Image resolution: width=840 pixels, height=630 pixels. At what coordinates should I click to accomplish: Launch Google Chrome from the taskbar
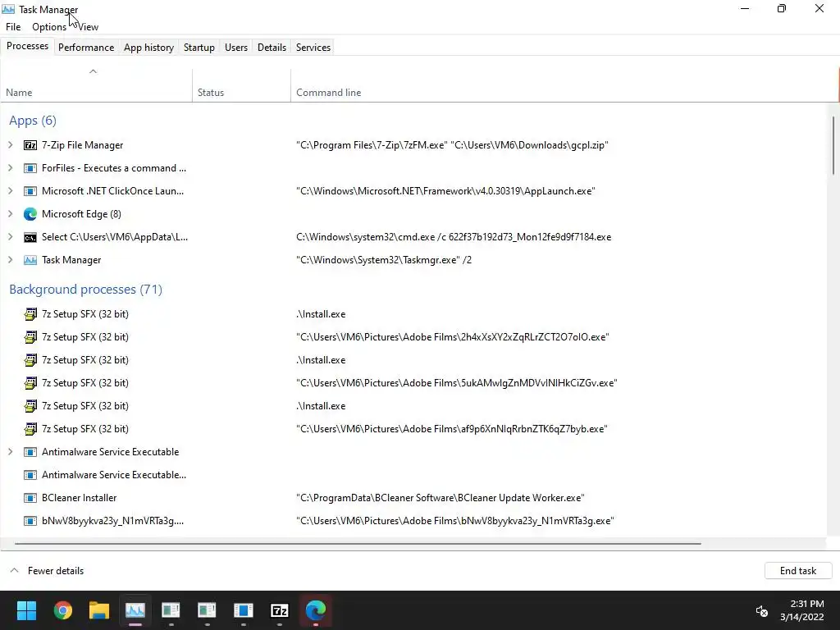(x=62, y=610)
